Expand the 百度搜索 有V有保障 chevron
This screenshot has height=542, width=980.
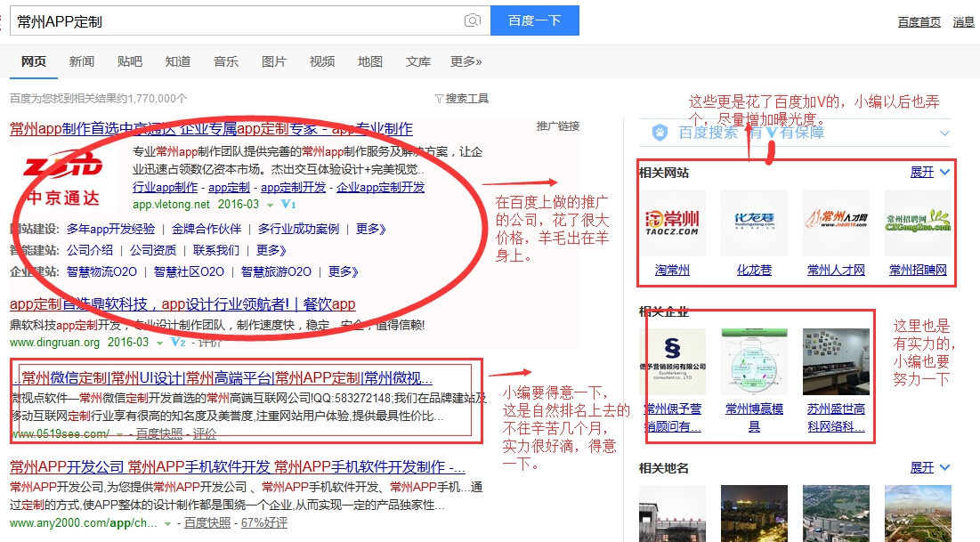click(x=945, y=133)
